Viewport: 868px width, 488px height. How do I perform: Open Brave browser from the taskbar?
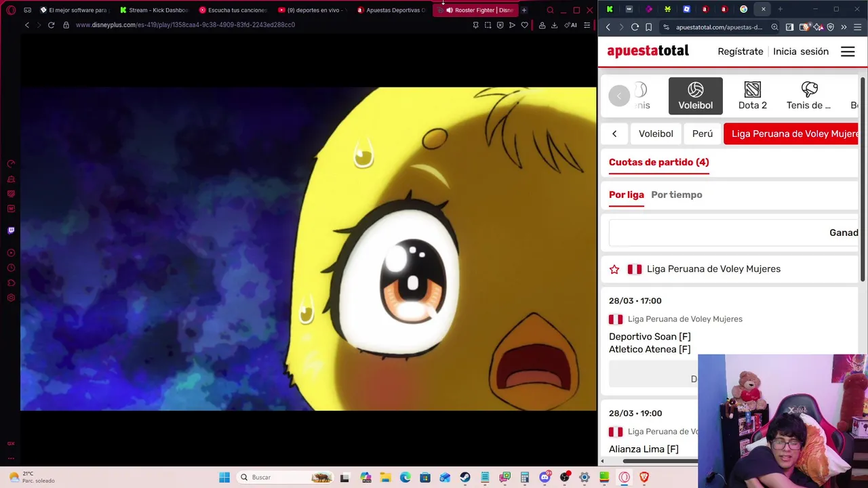tap(644, 477)
